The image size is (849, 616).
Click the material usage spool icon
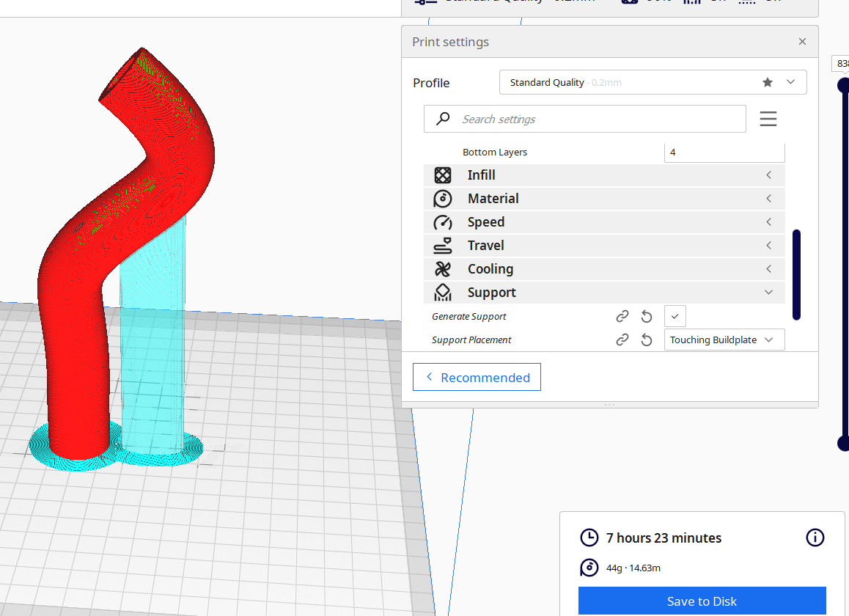pos(589,568)
